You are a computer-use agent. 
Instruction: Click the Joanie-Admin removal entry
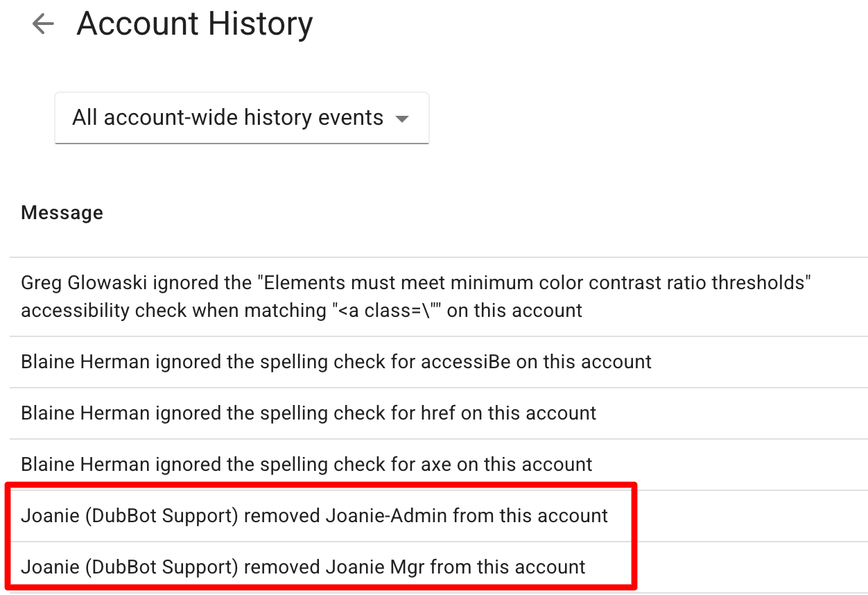[314, 515]
